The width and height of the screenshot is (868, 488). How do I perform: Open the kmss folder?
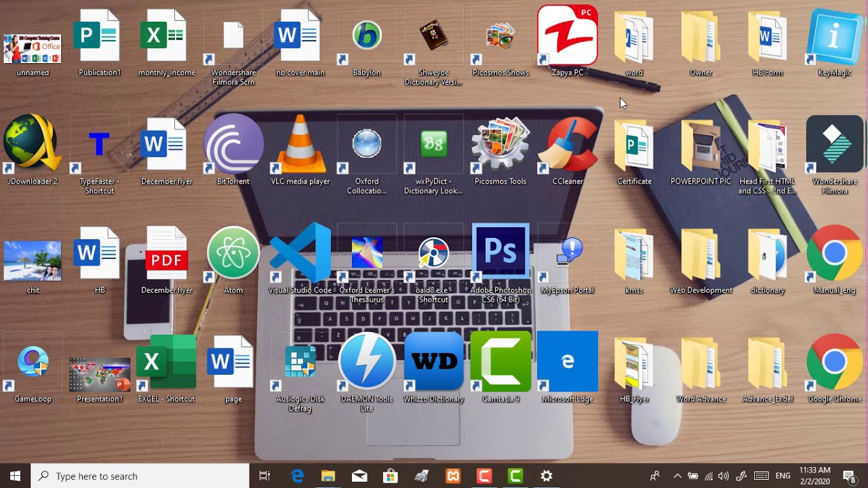[634, 254]
